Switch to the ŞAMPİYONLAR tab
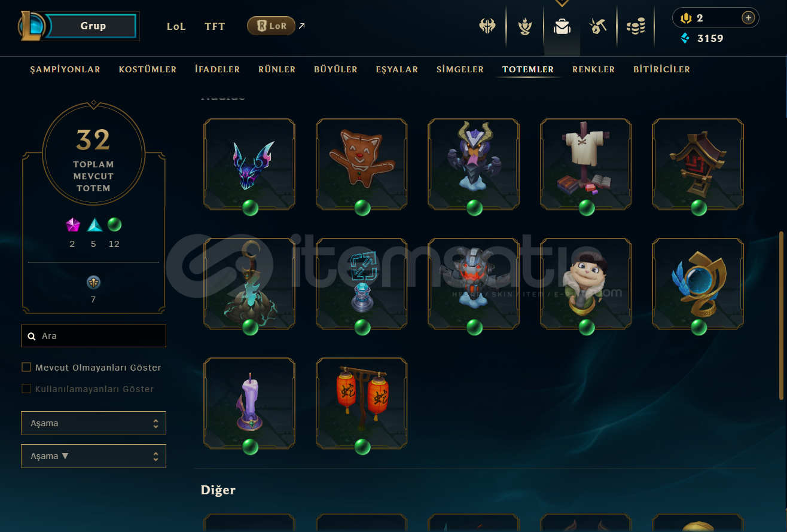This screenshot has width=787, height=532. tap(65, 69)
